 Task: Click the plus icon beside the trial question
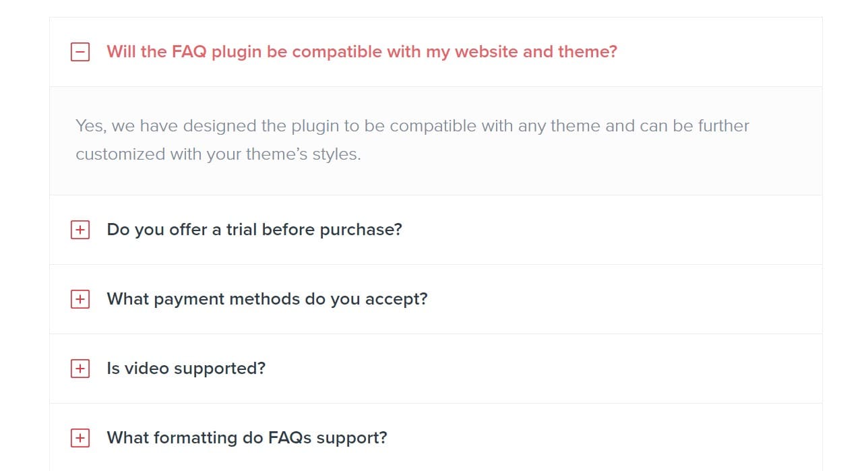[x=80, y=229]
